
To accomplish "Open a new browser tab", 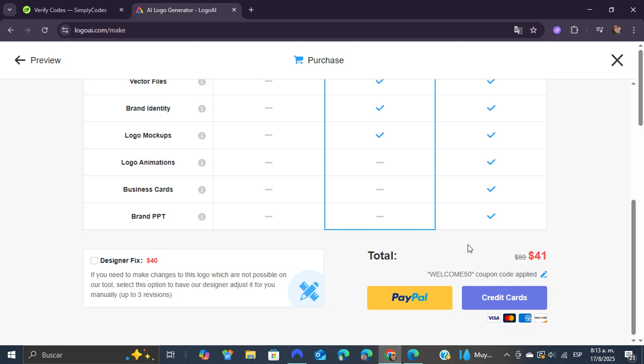I will (x=251, y=9).
